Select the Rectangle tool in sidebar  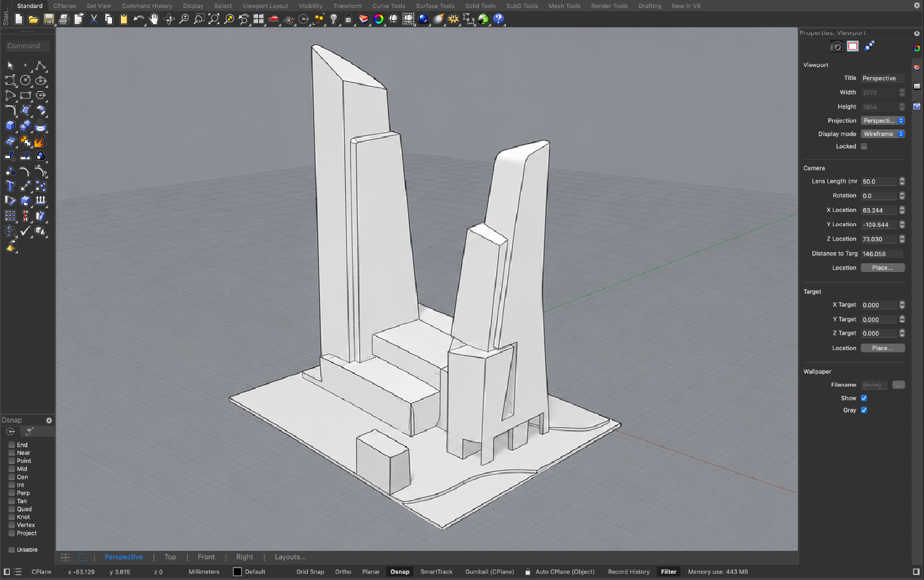click(25, 95)
